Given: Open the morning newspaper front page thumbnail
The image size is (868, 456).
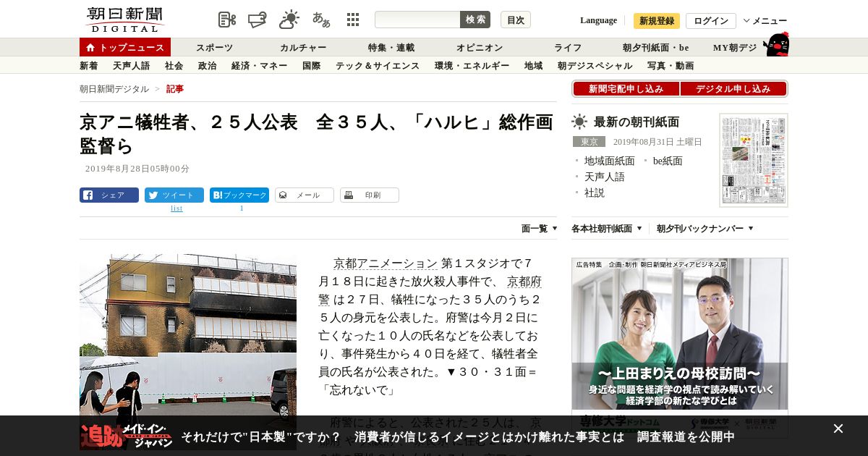Looking at the screenshot, I should [x=754, y=160].
